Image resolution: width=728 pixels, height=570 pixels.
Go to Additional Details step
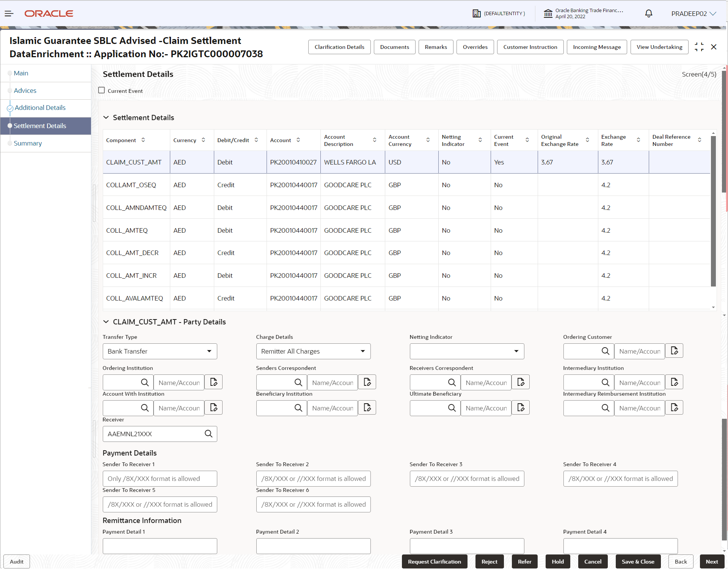point(40,108)
